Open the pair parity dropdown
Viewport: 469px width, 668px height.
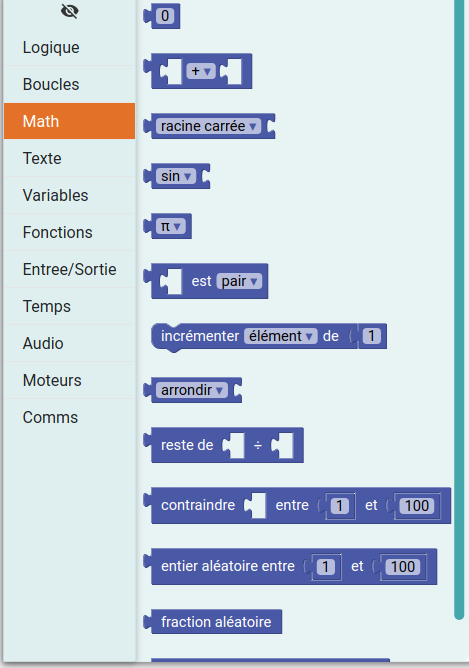pos(239,281)
